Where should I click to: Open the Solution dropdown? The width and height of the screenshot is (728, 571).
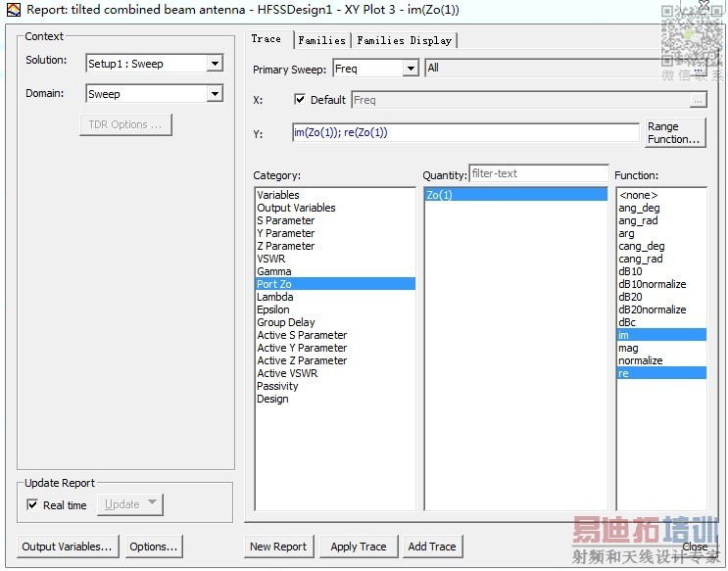tap(215, 63)
